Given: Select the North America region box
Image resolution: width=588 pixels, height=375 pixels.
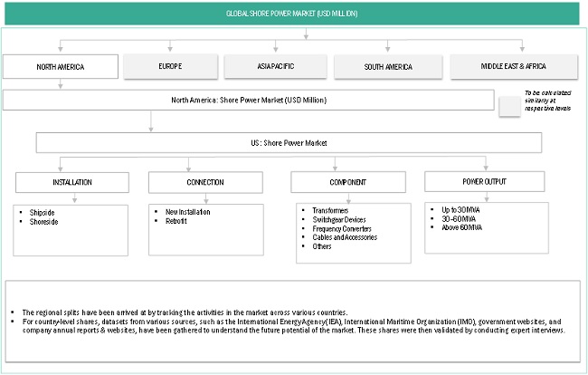Looking at the screenshot, I should [x=61, y=66].
